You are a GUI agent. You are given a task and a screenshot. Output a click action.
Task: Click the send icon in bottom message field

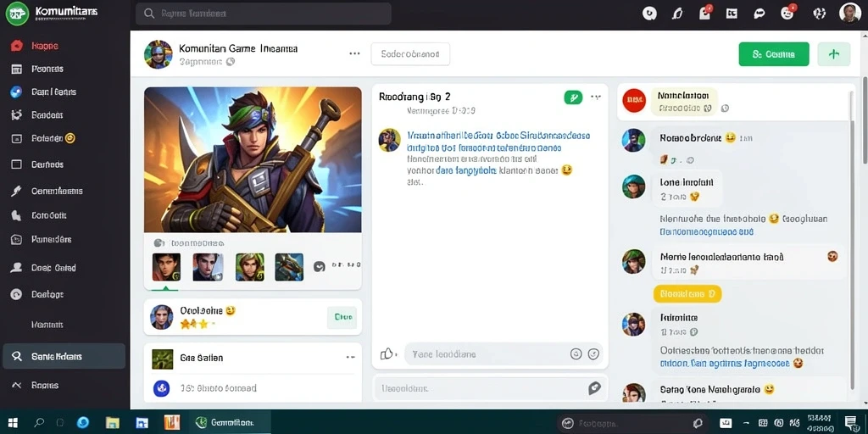coord(594,388)
